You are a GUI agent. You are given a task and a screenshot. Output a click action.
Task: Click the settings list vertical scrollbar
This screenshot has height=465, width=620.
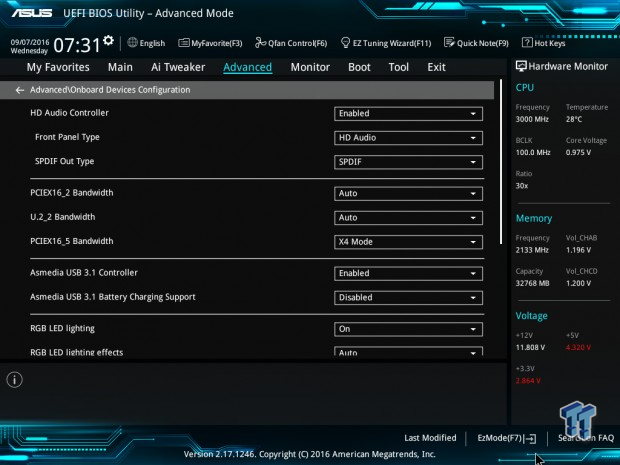(x=501, y=161)
